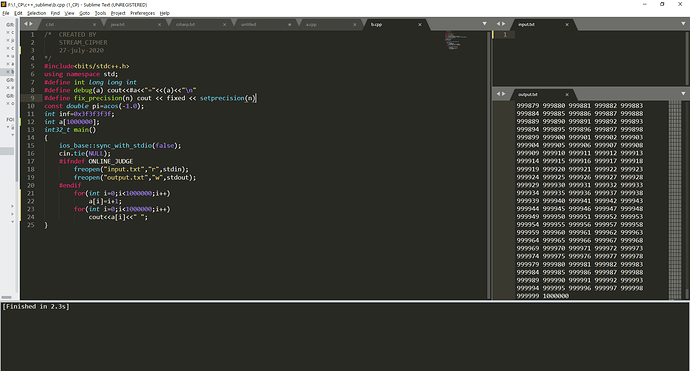Click '999999 1000000' last output line
690x371 pixels.
(543, 296)
